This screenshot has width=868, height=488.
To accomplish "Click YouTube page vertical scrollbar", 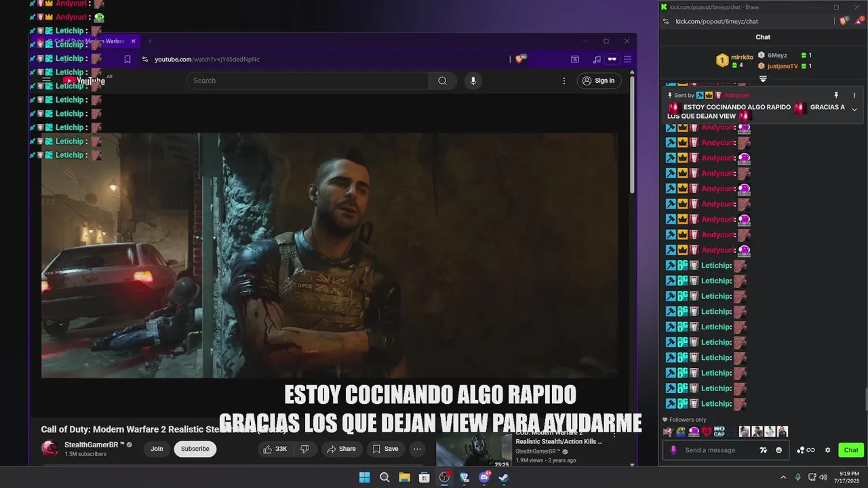I will pos(632,136).
